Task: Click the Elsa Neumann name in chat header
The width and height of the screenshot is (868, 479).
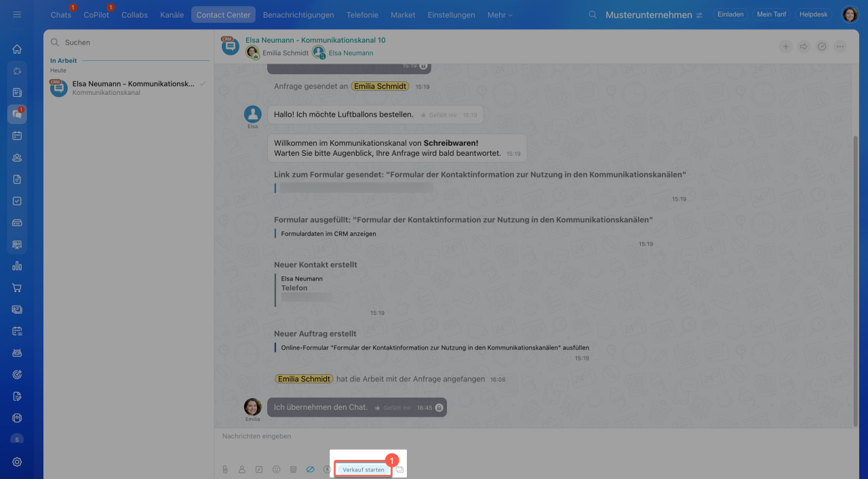Action: coord(351,53)
